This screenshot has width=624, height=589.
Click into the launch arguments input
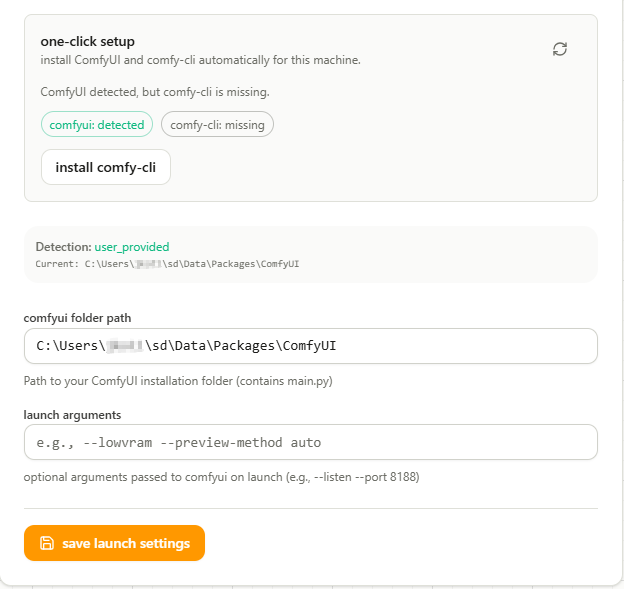coord(310,442)
